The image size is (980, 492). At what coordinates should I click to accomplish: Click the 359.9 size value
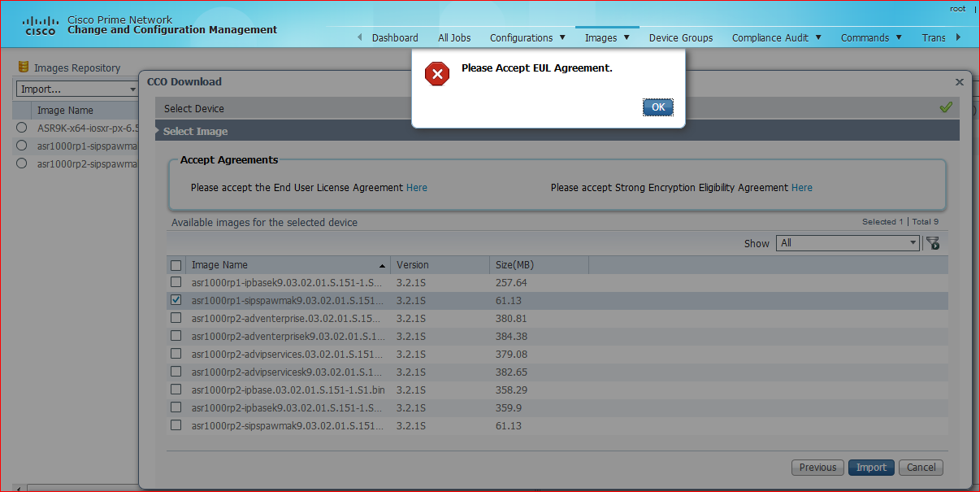pos(509,408)
